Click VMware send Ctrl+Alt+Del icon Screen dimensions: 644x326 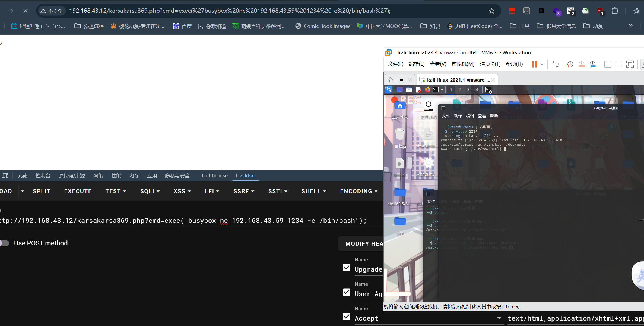555,64
